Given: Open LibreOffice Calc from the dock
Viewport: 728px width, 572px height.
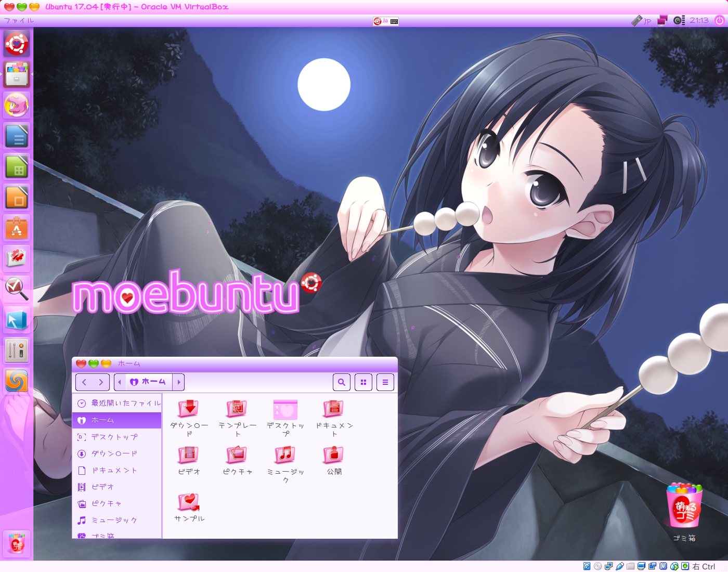Looking at the screenshot, I should pos(17,166).
